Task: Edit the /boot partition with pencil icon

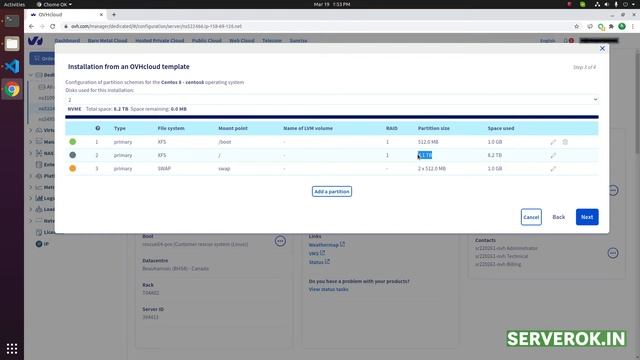Action: [x=553, y=142]
